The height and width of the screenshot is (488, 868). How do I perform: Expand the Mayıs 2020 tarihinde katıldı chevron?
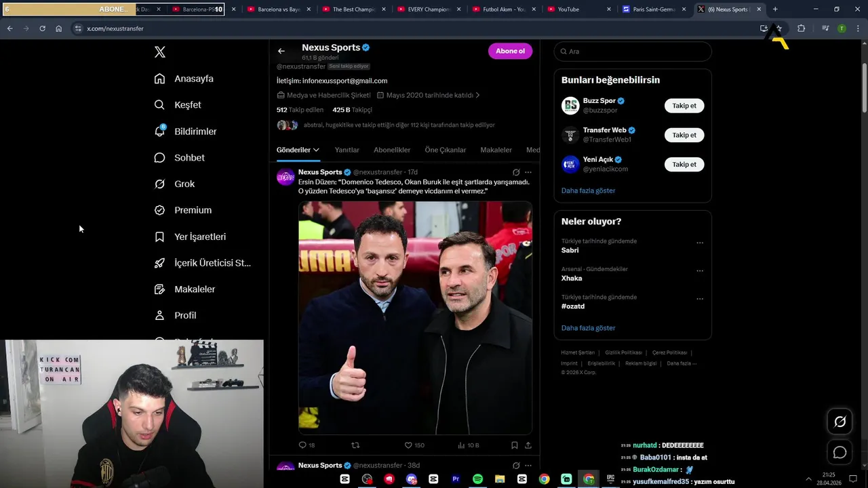pos(477,96)
